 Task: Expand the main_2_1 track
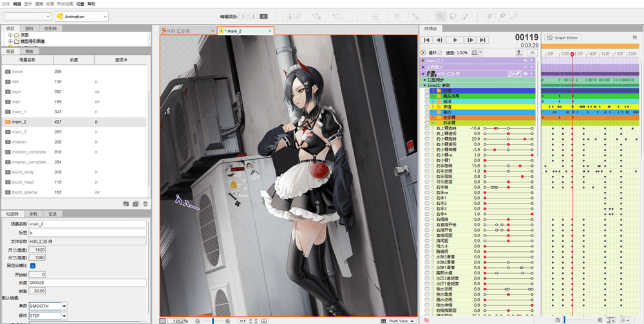tap(424, 61)
